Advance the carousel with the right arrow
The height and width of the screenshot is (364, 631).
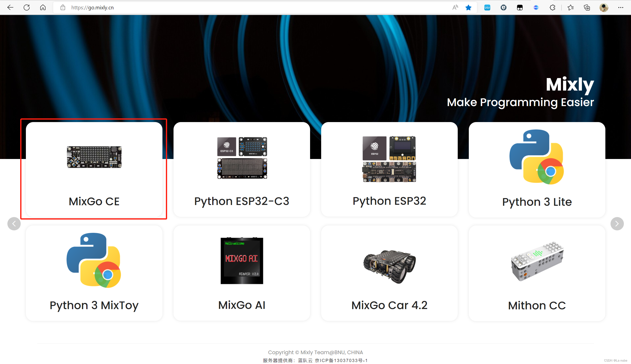[617, 224]
